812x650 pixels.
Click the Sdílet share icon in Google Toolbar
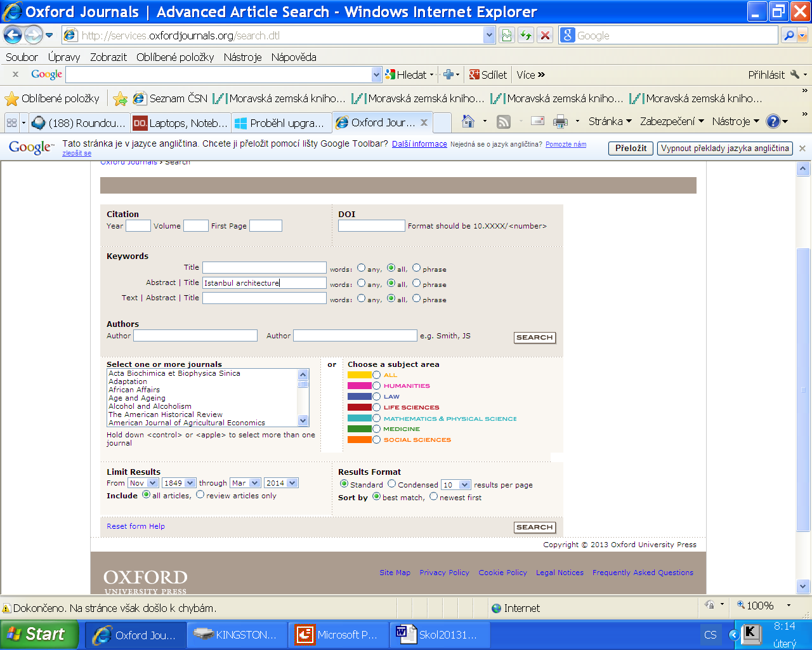tap(488, 75)
